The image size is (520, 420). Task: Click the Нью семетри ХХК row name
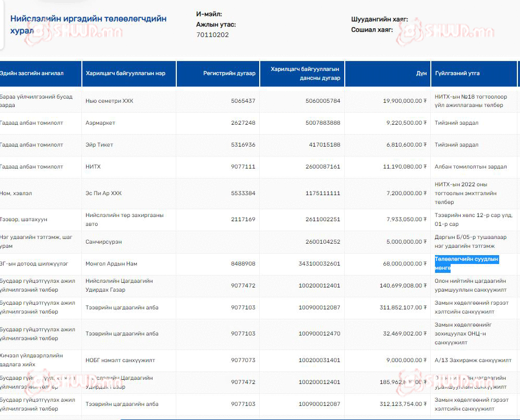[109, 101]
